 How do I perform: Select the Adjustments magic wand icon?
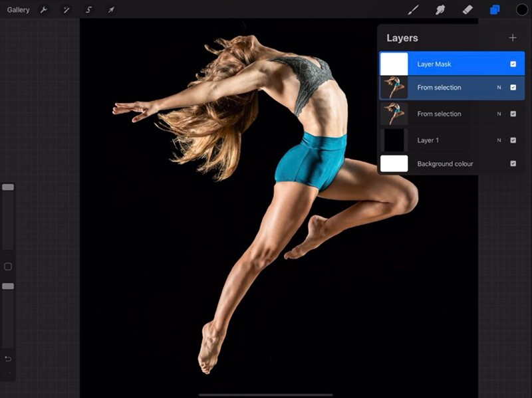pos(66,9)
